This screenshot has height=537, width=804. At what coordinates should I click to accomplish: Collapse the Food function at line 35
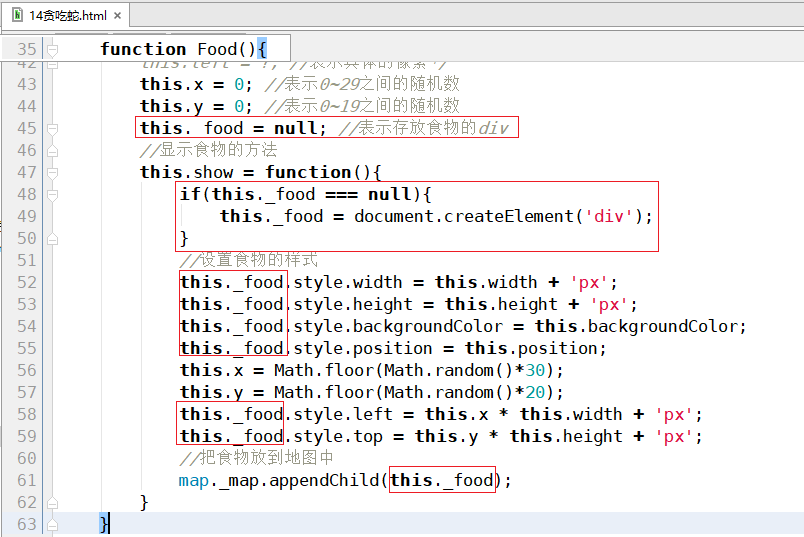[x=50, y=49]
